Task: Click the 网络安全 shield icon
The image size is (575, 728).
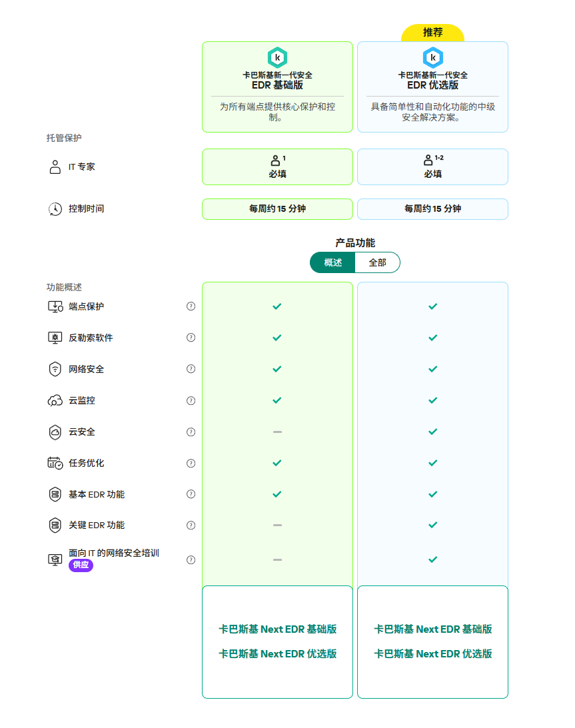Action: tap(55, 369)
